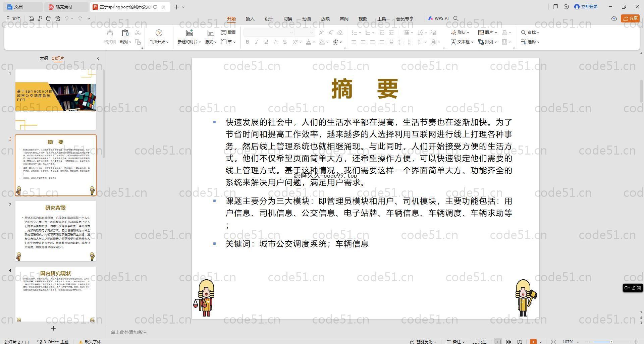644x344 pixels.
Task: Align text left
Action: (354, 42)
